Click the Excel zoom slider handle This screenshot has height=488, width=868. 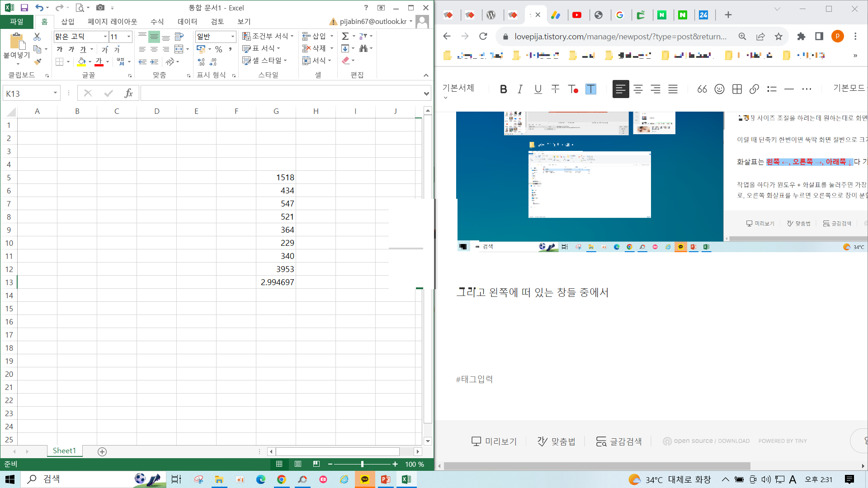coord(362,464)
